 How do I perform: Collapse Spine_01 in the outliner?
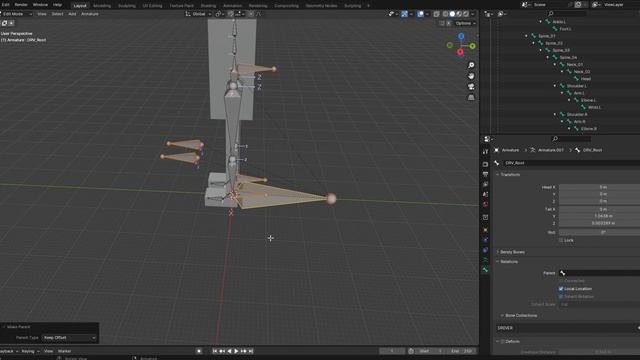coord(526,36)
